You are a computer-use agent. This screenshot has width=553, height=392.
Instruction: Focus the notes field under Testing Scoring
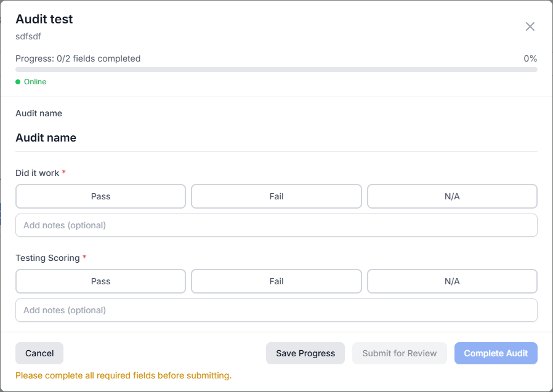(x=276, y=310)
